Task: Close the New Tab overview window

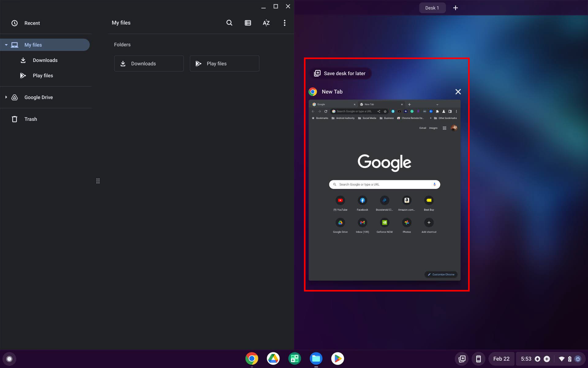Action: point(458,92)
